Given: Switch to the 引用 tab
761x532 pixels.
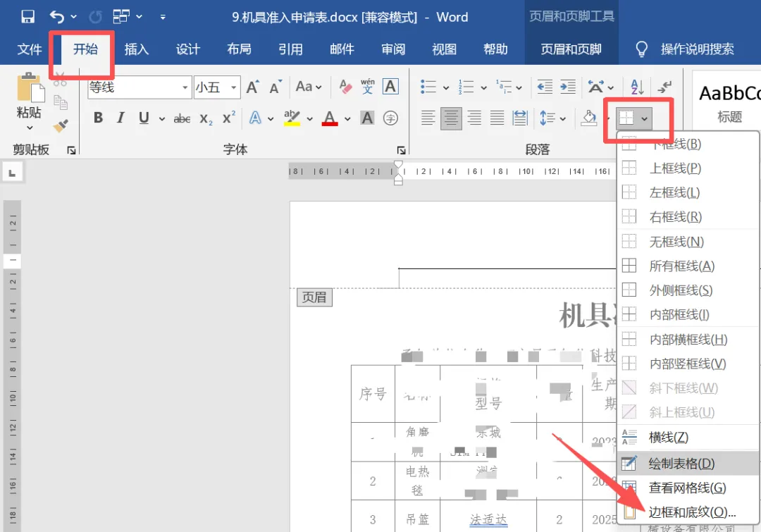Looking at the screenshot, I should coord(291,49).
